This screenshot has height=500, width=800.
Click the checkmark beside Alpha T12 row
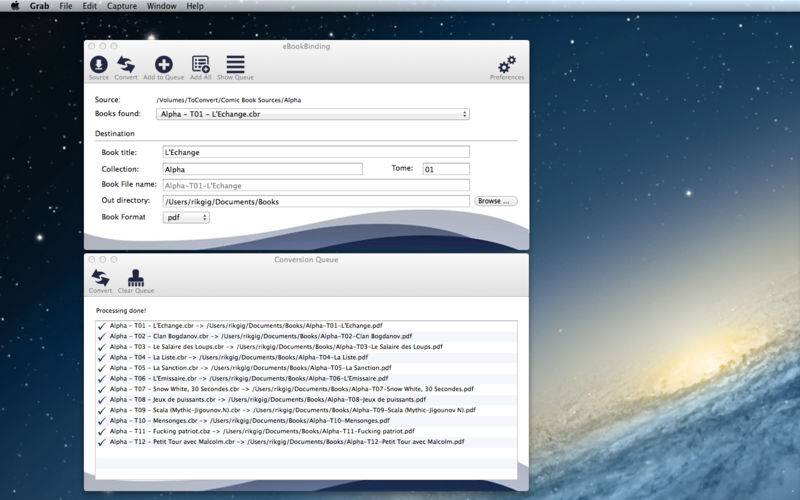(102, 442)
